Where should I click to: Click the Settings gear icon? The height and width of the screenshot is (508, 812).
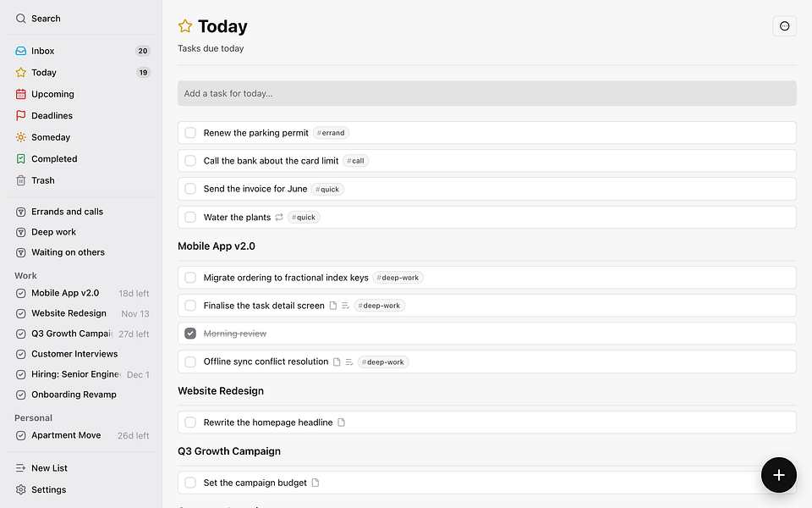[20, 490]
